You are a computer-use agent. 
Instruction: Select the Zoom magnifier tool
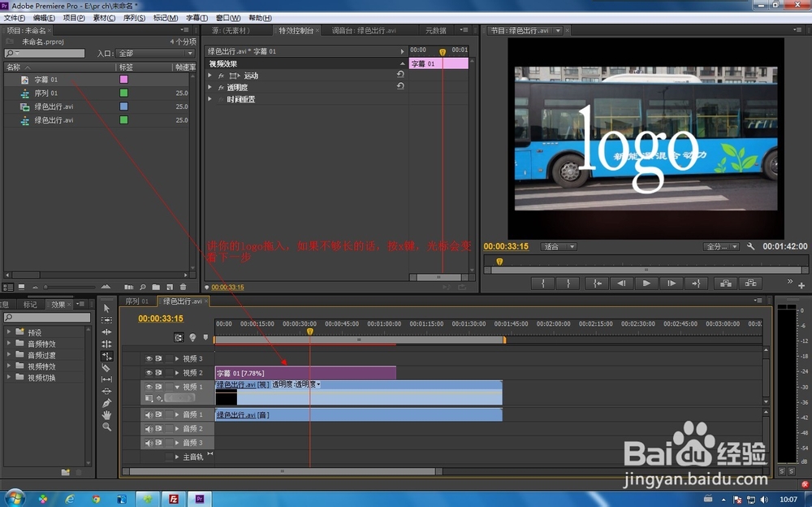click(x=106, y=427)
